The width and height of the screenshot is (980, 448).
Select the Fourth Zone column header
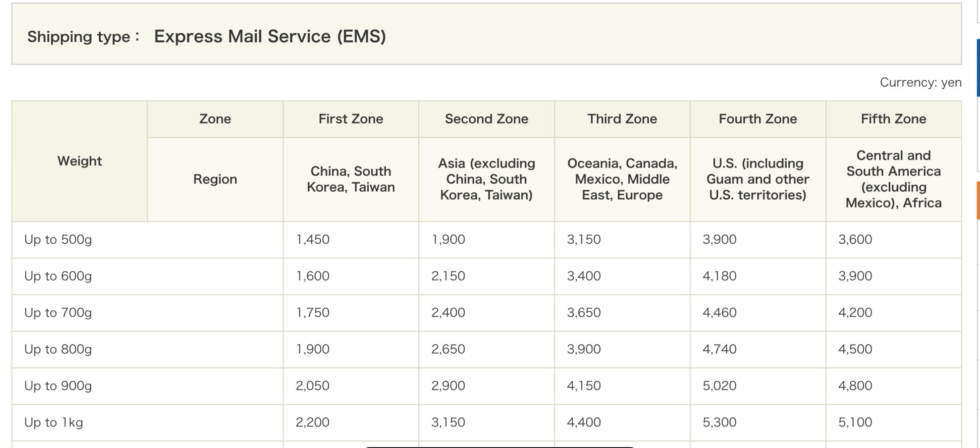click(x=757, y=119)
